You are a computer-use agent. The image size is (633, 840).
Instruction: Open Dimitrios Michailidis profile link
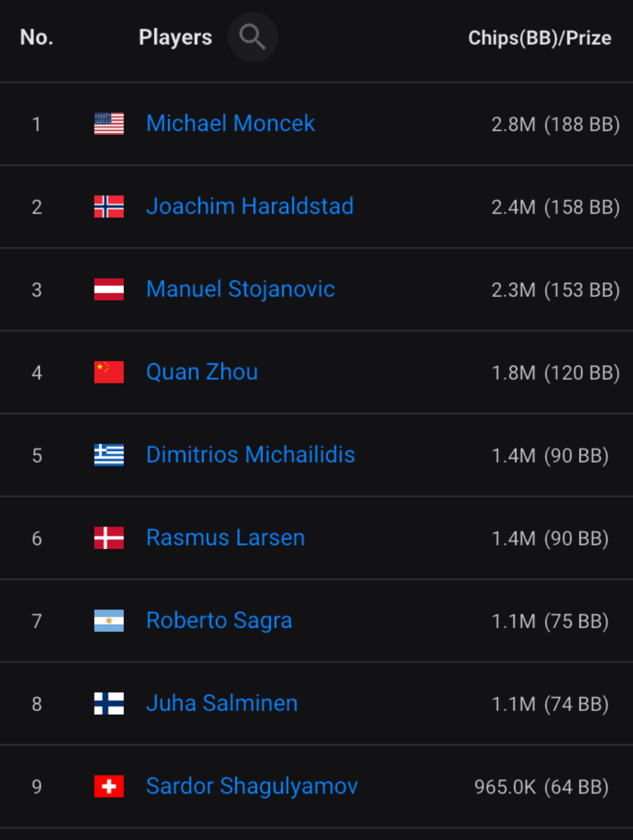(x=250, y=455)
